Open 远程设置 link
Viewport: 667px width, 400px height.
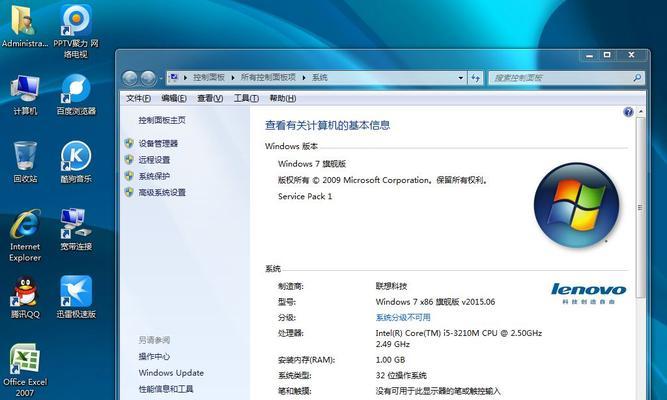[154, 160]
